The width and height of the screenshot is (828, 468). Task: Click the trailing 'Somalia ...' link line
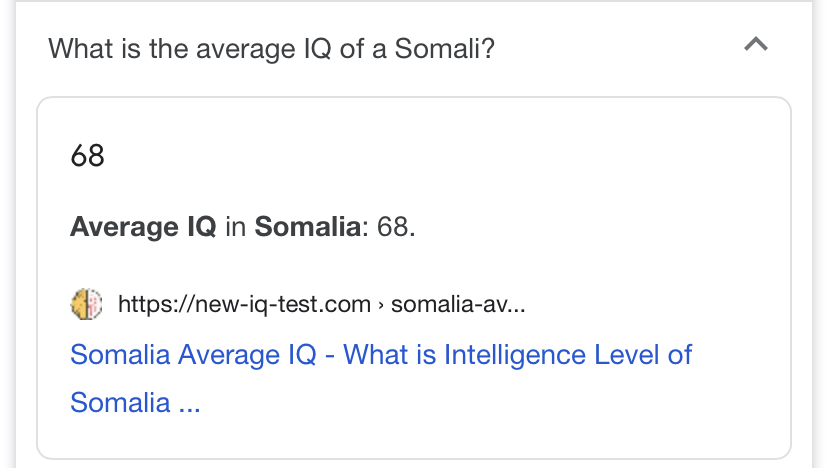tap(135, 403)
